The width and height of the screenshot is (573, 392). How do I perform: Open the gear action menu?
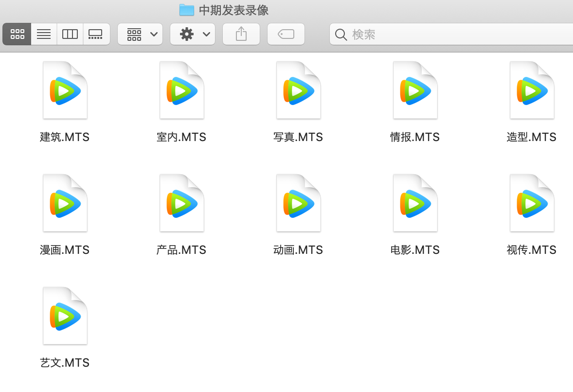click(x=193, y=35)
